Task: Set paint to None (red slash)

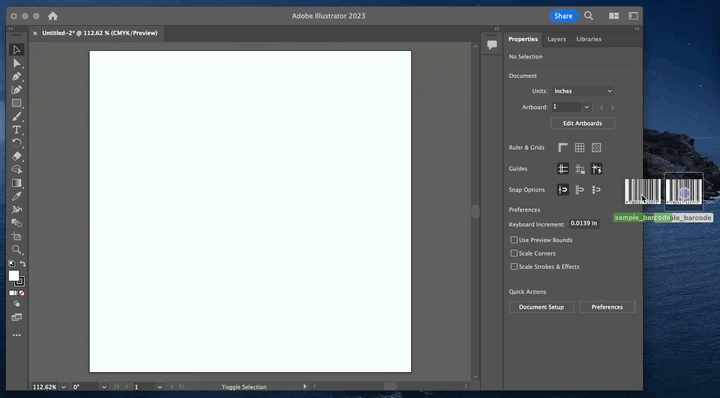Action: click(22, 293)
